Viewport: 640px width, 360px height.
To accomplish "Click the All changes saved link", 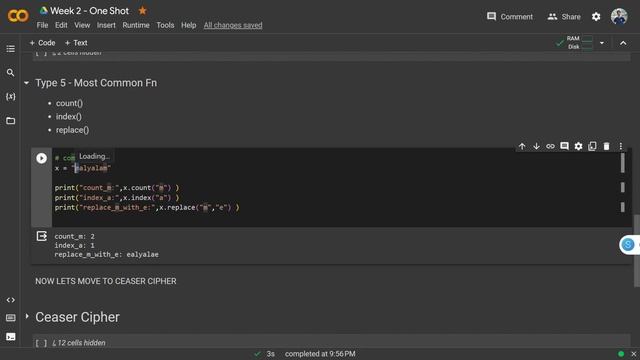I will 233,25.
